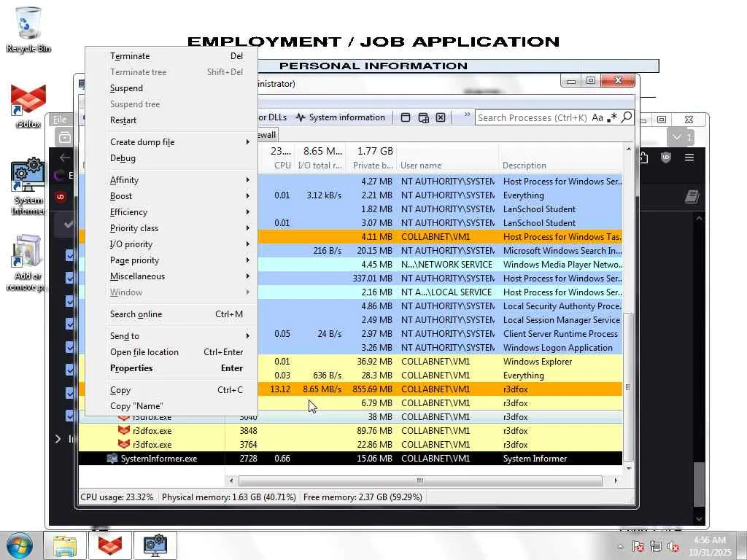747x560 pixels.
Task: Click the Windows Explorer description cell
Action: [x=538, y=362]
